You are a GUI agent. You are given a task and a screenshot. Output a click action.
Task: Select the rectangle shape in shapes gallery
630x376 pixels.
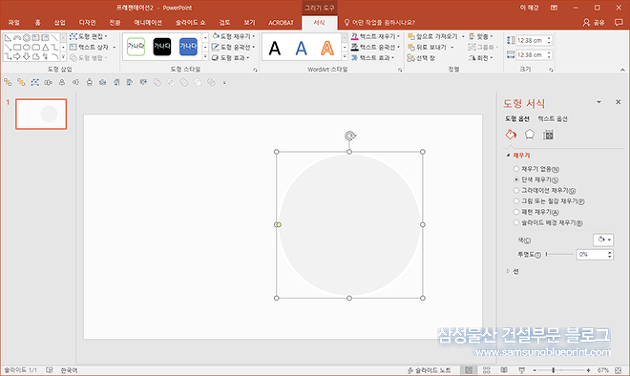pyautogui.click(x=17, y=47)
